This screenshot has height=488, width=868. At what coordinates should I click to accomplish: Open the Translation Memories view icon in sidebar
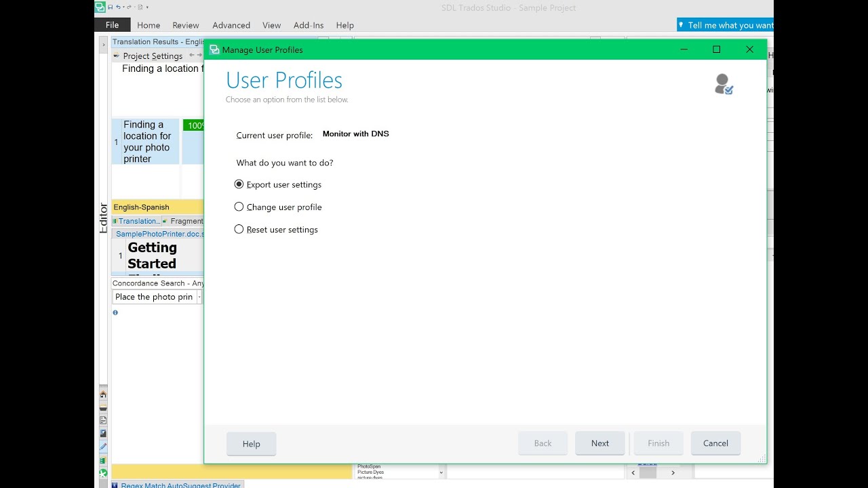[103, 460]
